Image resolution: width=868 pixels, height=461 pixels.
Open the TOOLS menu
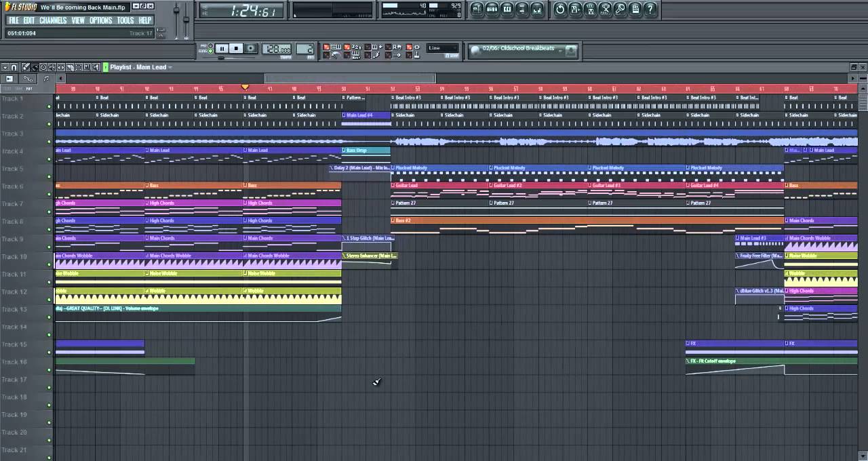125,20
